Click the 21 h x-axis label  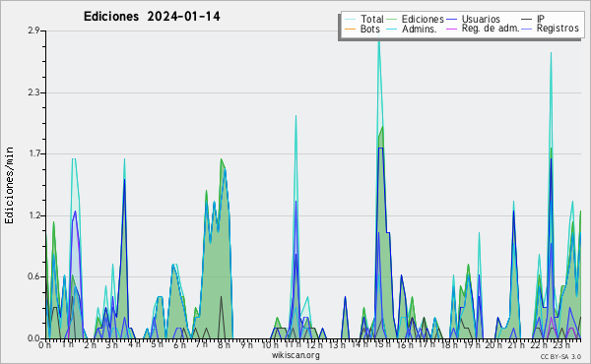pos(515,345)
